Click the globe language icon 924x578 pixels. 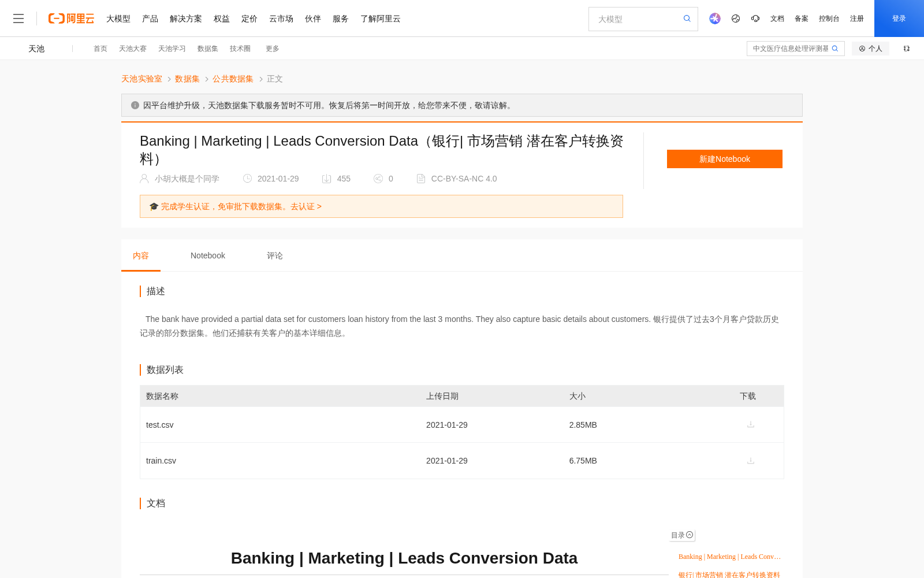pyautogui.click(x=736, y=18)
